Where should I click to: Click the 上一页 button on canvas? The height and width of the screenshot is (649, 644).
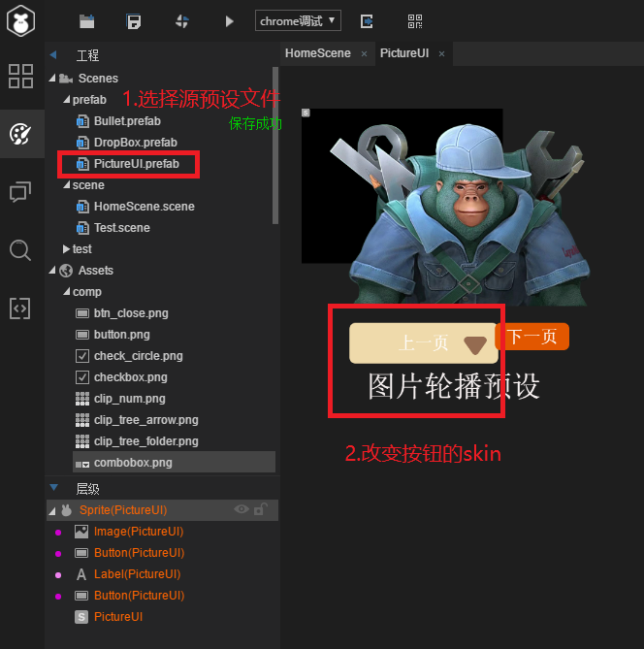(424, 343)
